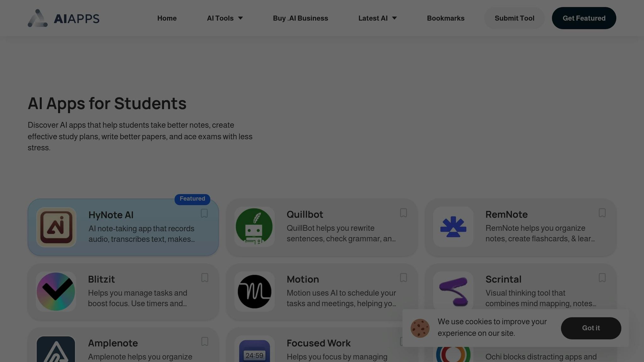
Task: Toggle the bookmark on Quillbot
Action: point(403,213)
